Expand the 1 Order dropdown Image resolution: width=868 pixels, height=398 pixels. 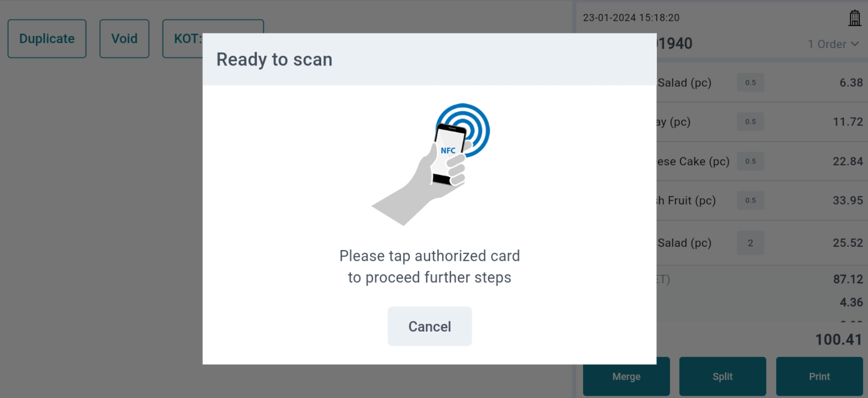[x=833, y=44]
